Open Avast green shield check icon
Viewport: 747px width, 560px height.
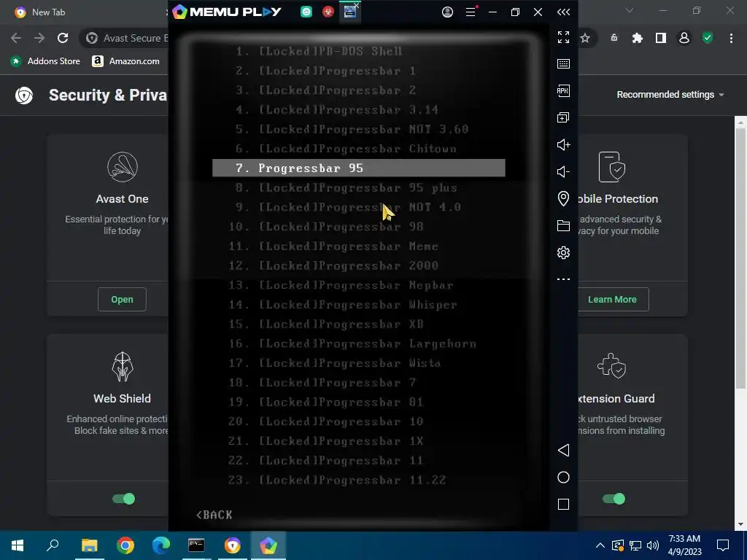708,38
